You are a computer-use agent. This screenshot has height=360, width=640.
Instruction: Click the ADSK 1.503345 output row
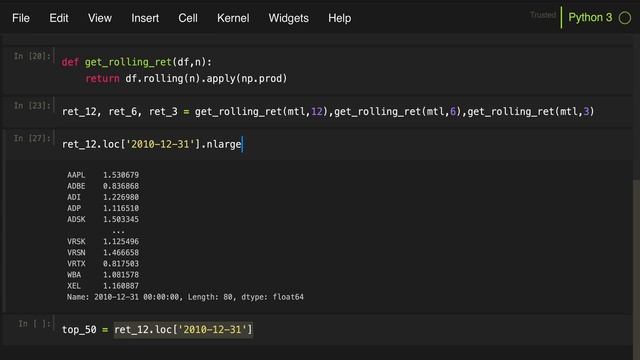[103, 219]
